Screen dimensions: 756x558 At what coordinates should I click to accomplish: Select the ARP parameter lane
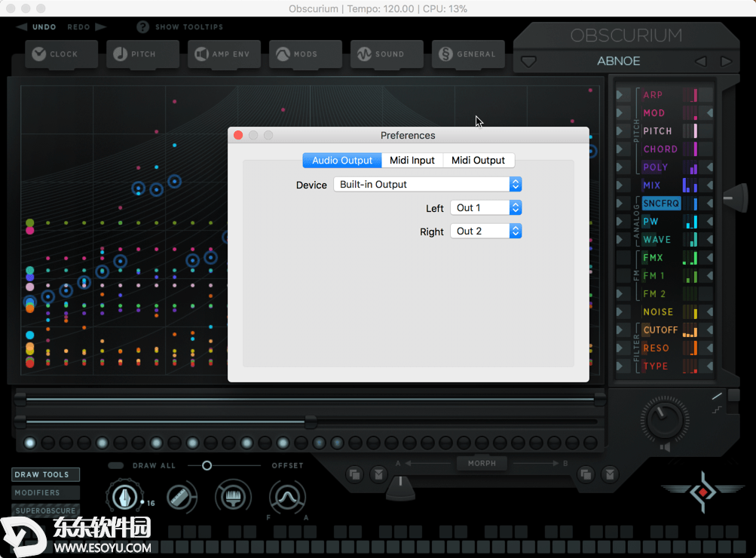pos(653,95)
